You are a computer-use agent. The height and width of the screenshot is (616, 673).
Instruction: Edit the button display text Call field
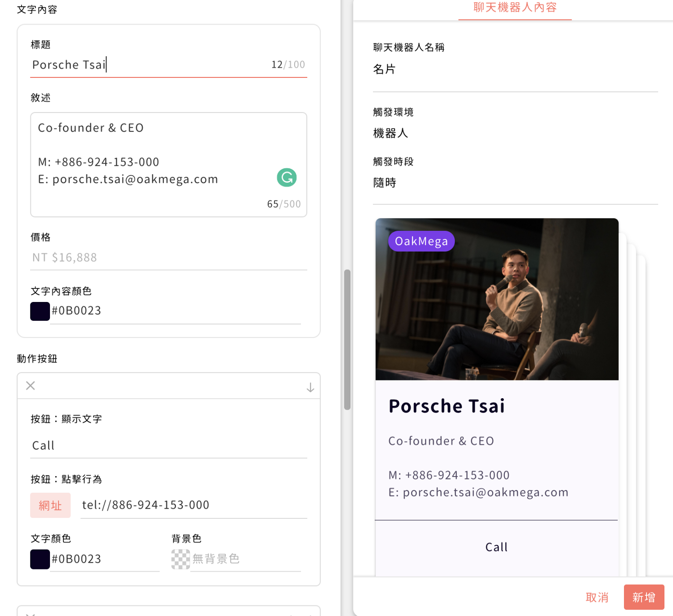tap(169, 446)
